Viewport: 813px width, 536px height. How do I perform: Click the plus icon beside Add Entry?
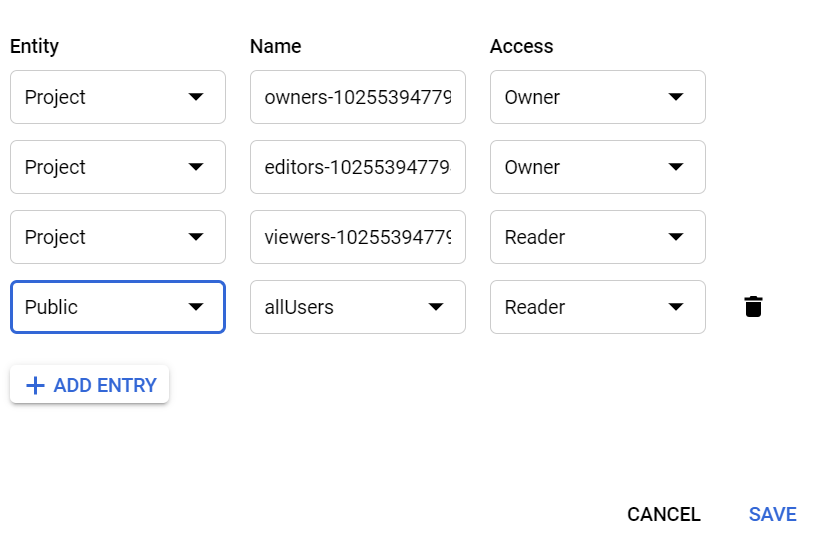(x=35, y=385)
